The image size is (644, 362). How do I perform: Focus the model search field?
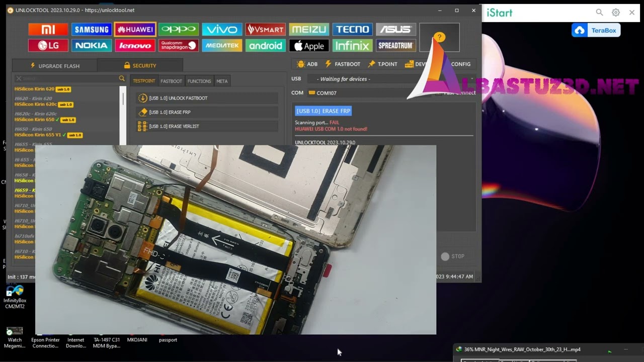coord(69,78)
